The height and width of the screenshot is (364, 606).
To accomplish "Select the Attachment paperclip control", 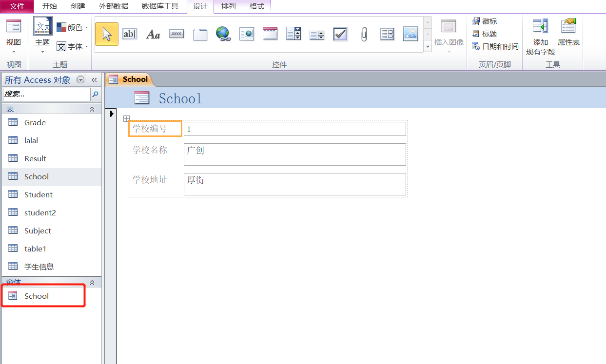I will [364, 34].
